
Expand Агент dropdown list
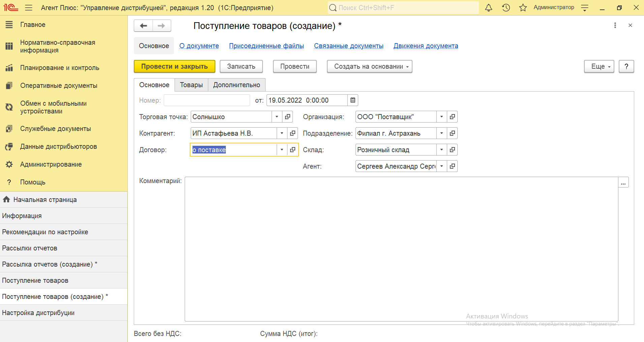[441, 166]
